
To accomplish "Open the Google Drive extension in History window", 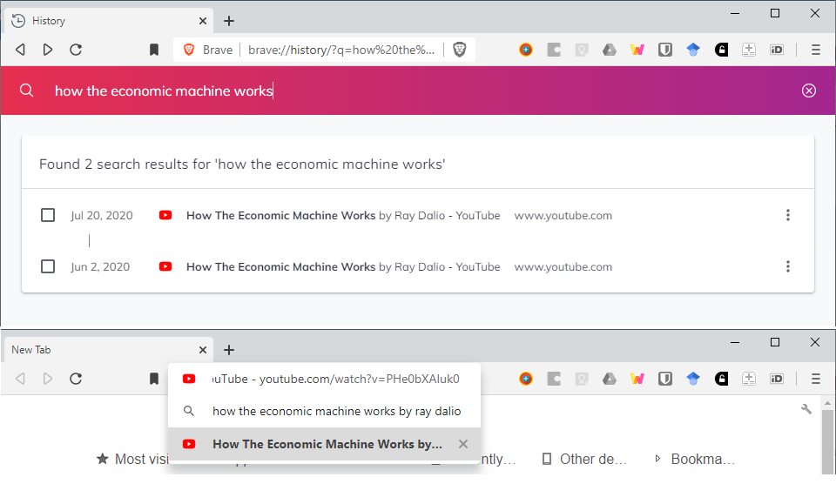I will click(x=610, y=50).
